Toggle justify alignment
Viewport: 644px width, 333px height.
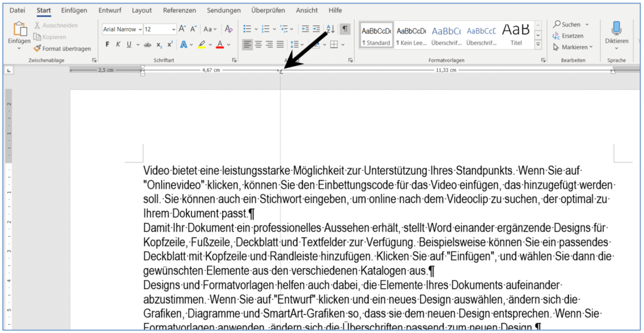(x=280, y=45)
